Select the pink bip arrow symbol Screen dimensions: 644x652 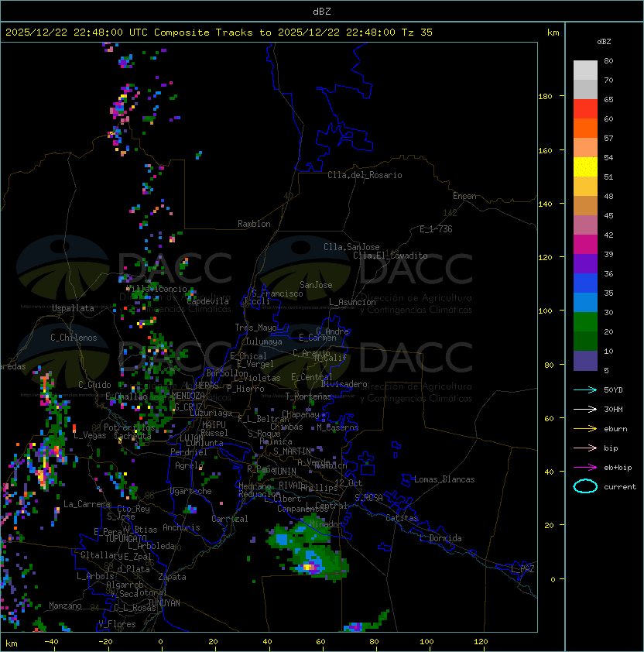click(x=585, y=448)
